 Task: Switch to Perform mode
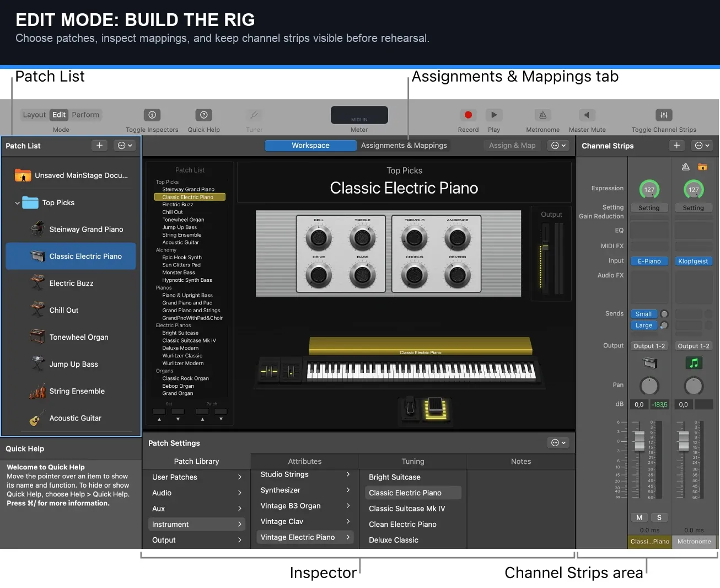[85, 115]
